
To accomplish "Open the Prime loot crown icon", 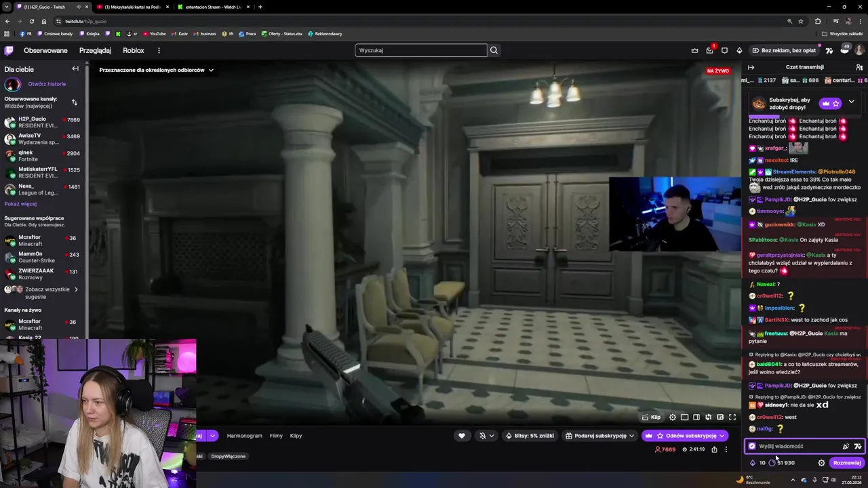I will click(694, 50).
